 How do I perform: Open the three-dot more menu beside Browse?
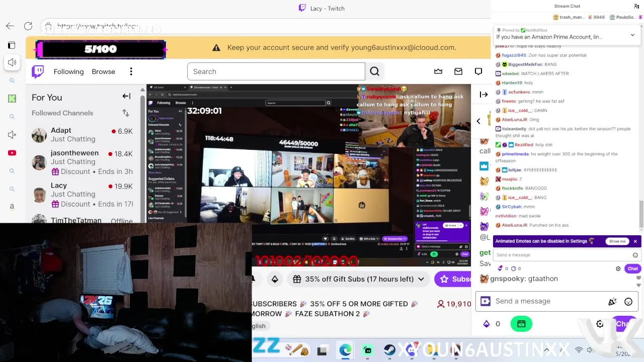pos(131,71)
